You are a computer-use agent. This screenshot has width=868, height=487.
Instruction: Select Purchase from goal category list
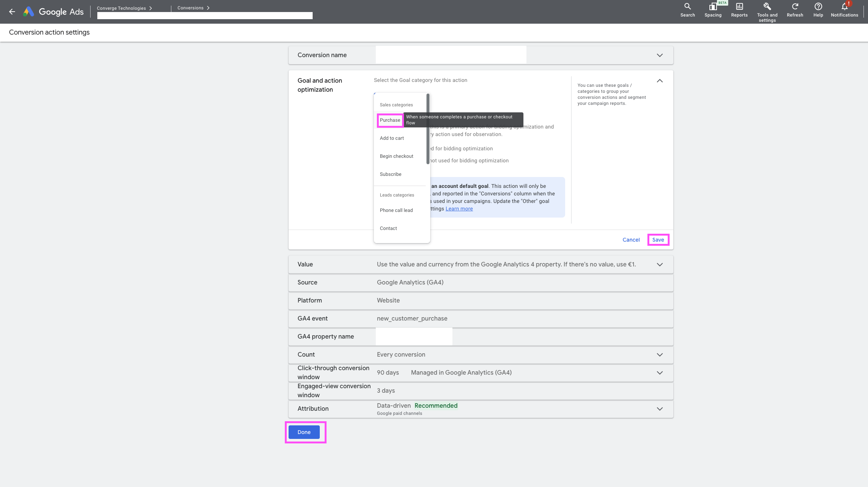point(390,120)
